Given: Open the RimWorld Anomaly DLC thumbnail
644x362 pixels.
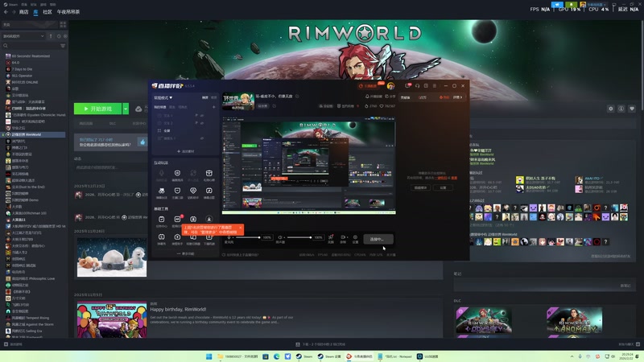Looking at the screenshot, I should [574, 321].
